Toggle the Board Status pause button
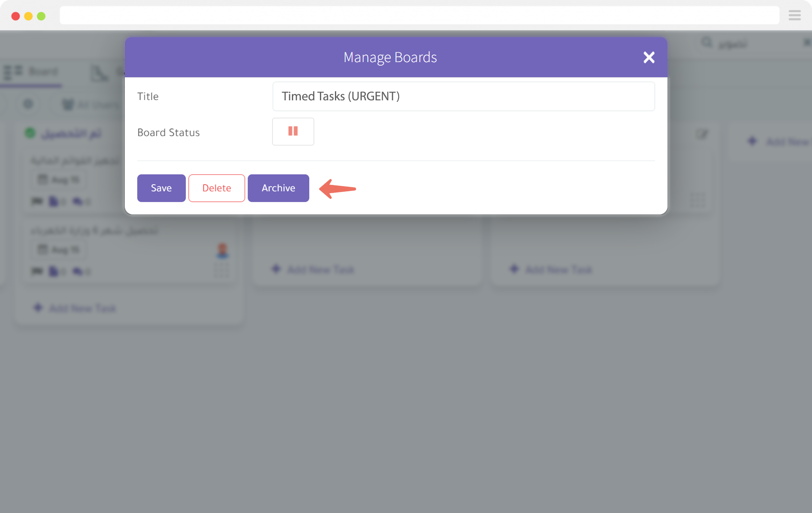 (x=293, y=131)
